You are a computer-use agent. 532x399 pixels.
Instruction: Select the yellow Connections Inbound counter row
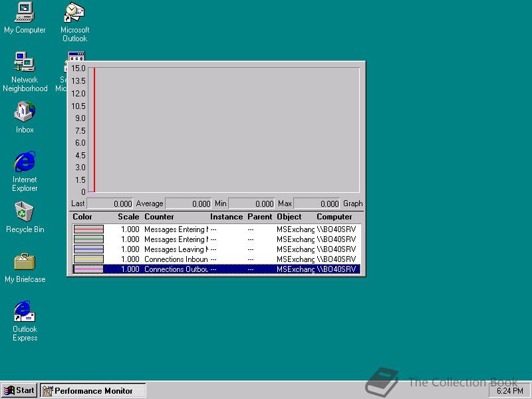[216, 259]
